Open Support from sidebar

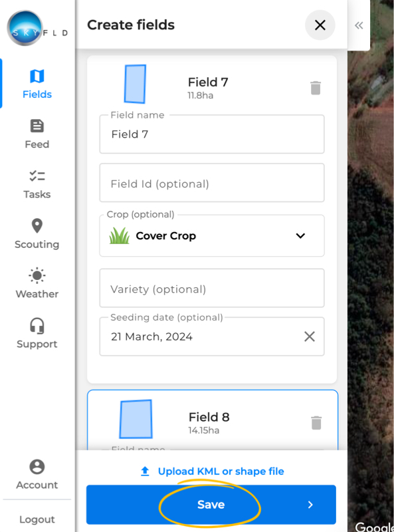(x=37, y=334)
